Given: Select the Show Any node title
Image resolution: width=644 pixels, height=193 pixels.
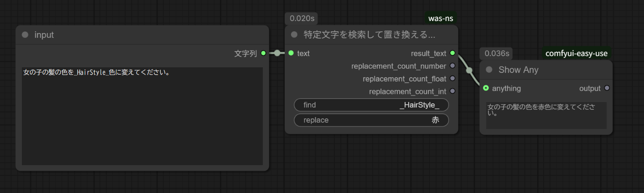Looking at the screenshot, I should [518, 69].
